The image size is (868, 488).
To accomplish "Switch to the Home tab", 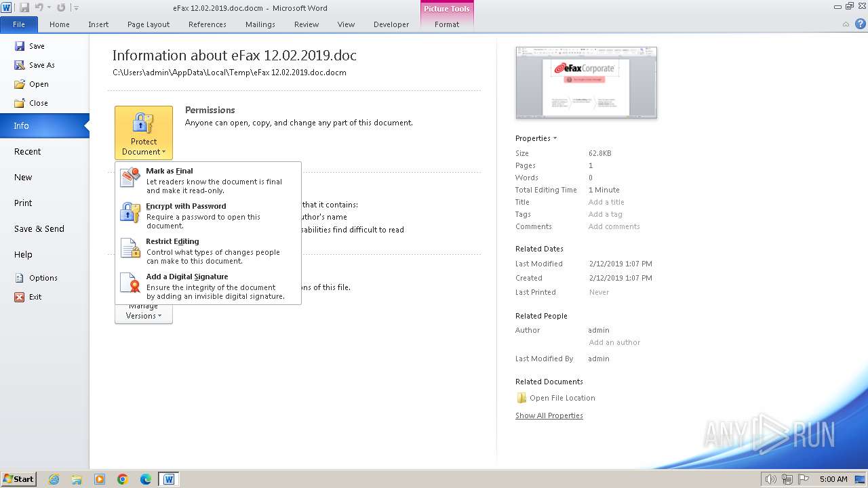I will click(60, 24).
